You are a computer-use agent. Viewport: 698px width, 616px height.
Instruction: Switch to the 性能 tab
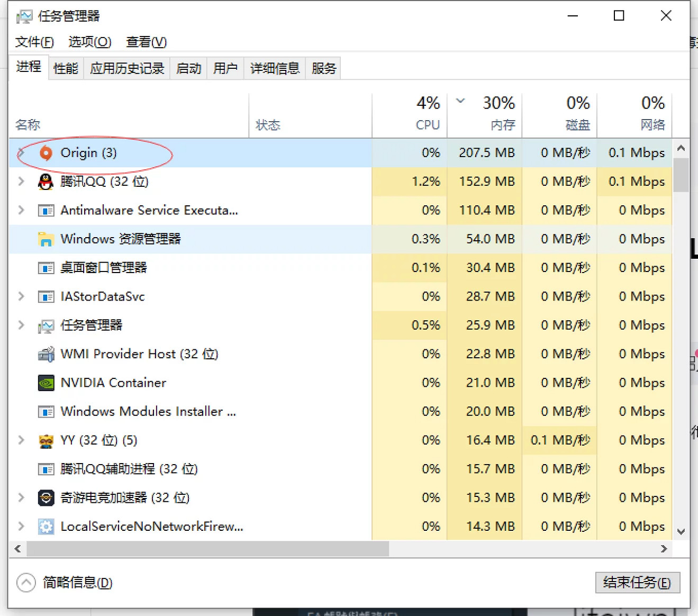coord(66,68)
